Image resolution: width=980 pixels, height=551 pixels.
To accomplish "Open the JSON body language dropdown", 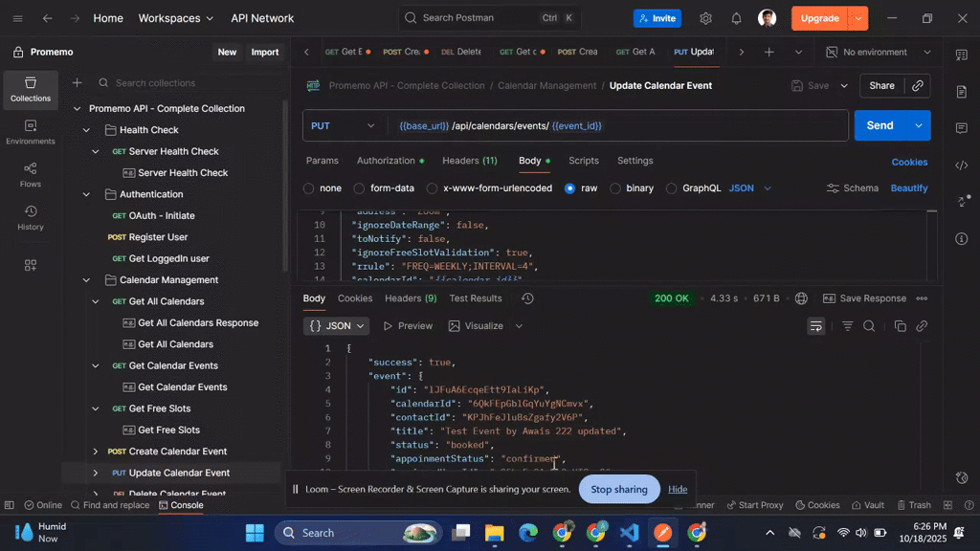I will click(750, 188).
